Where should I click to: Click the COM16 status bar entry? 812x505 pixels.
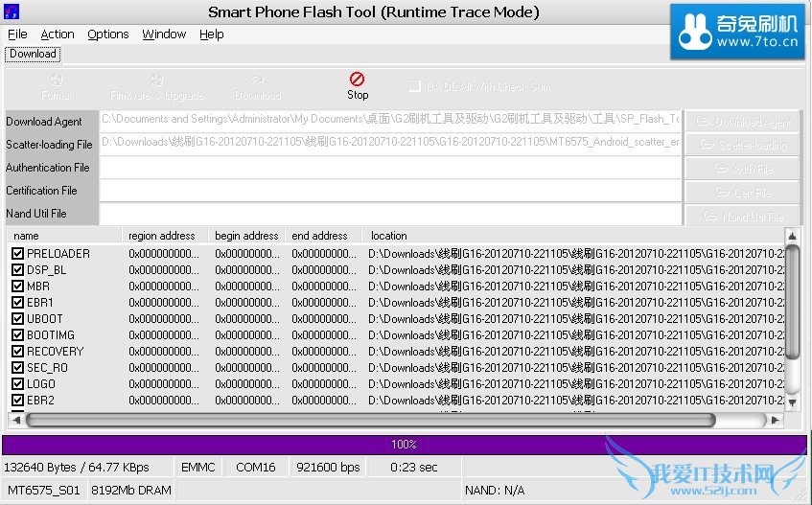tap(256, 468)
